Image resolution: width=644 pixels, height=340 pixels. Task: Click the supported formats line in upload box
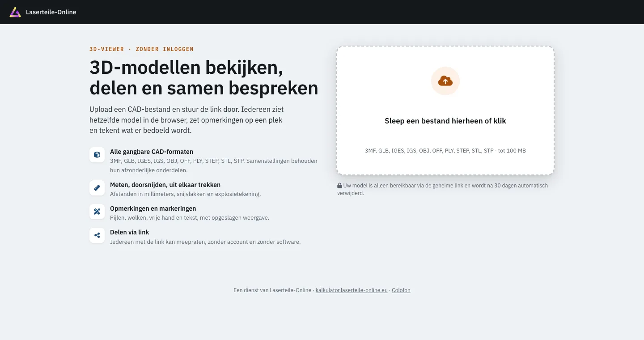[x=445, y=151]
